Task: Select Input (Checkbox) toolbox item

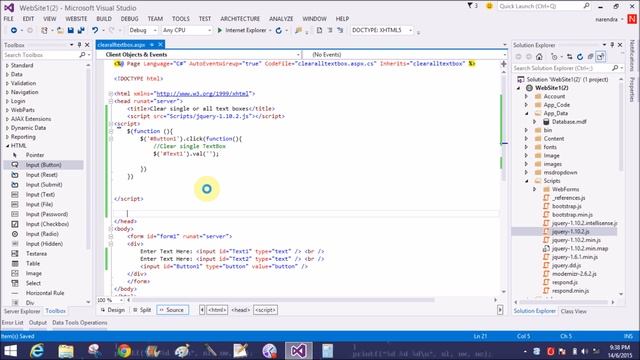Action: tap(47, 224)
